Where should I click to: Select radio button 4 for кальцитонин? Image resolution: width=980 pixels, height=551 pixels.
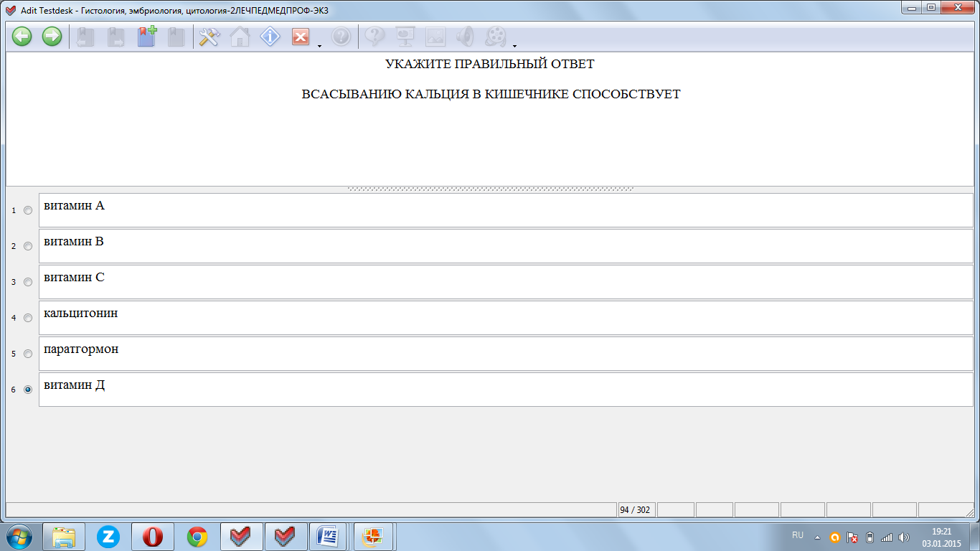(28, 318)
